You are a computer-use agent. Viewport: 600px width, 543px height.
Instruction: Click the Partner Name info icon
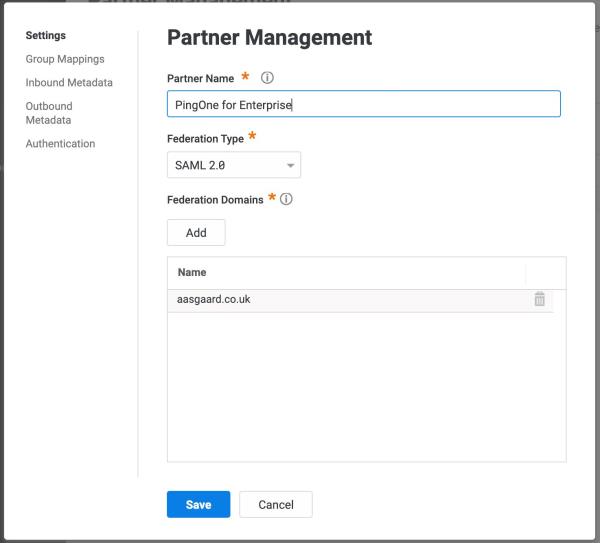tap(267, 78)
